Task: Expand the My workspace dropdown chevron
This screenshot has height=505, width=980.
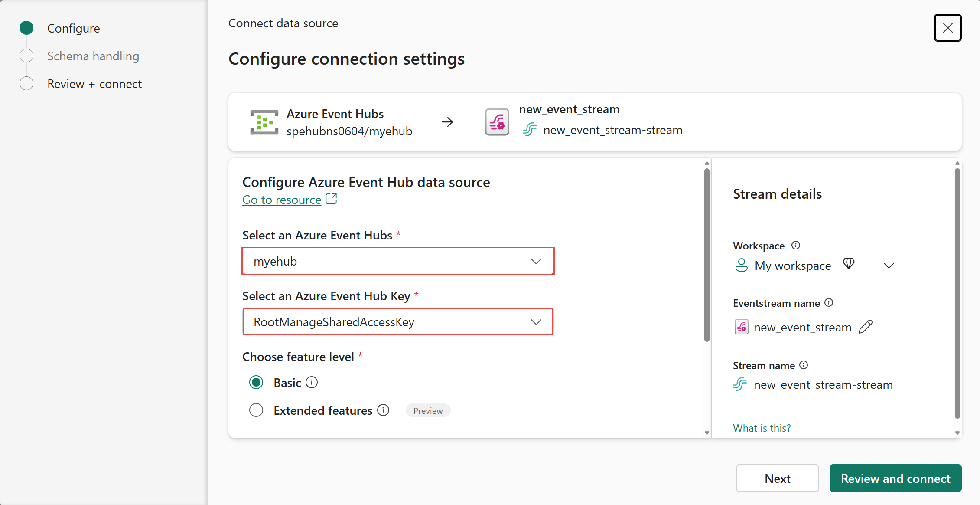Action: click(889, 266)
